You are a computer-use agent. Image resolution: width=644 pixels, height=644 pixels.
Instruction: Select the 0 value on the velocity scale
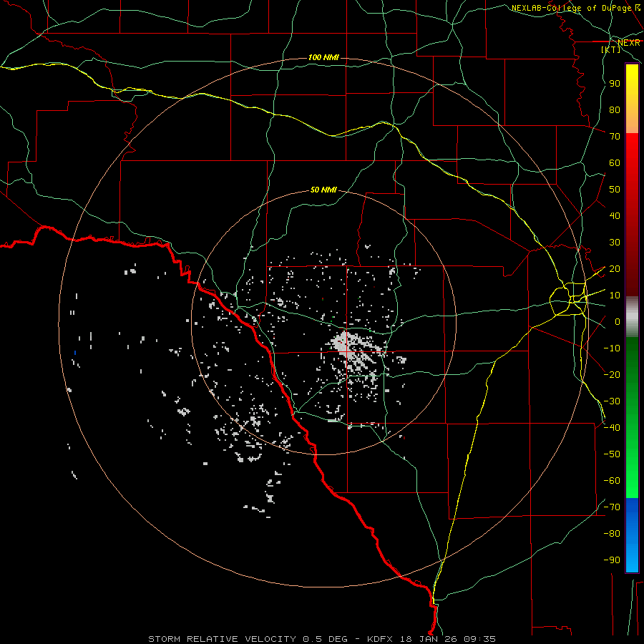tap(618, 321)
